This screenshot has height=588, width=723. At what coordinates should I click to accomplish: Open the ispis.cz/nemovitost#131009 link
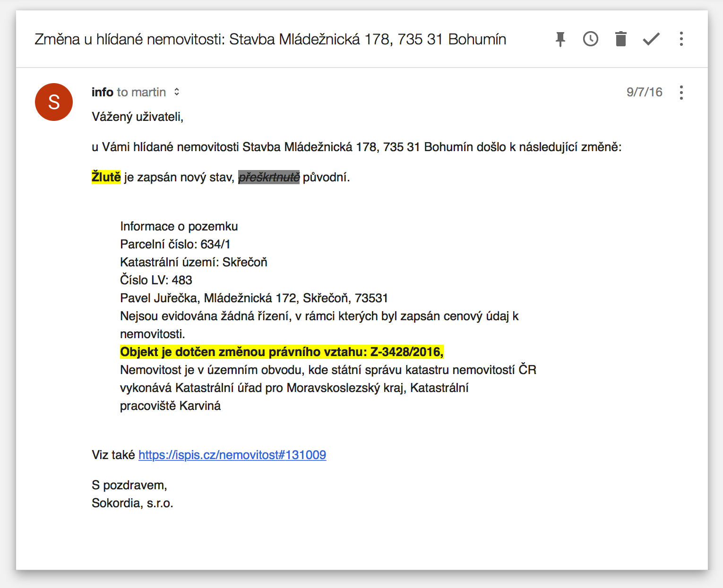(232, 455)
